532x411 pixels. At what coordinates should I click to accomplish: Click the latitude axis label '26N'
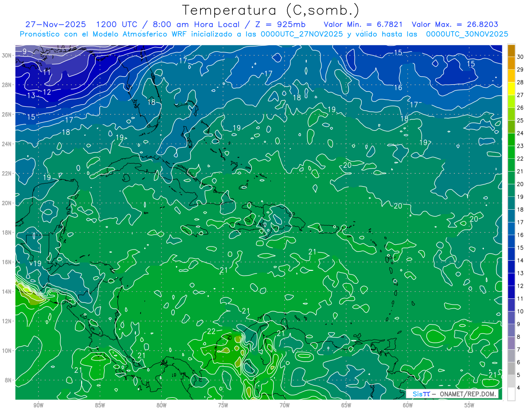tap(7, 114)
